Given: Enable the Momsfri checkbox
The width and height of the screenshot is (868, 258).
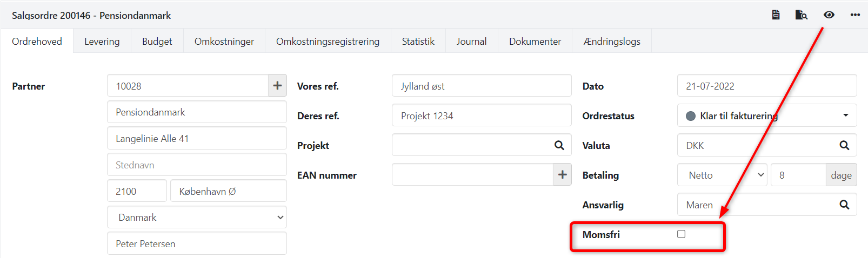Looking at the screenshot, I should point(681,234).
